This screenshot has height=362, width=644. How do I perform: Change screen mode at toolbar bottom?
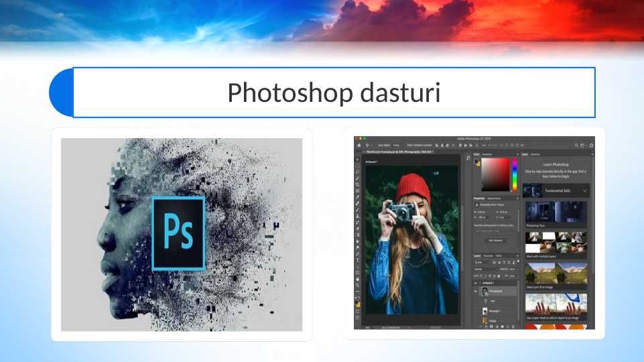tap(357, 318)
